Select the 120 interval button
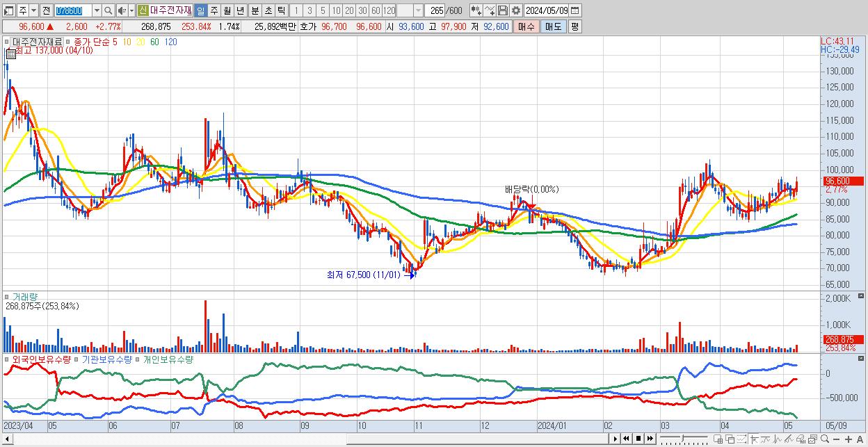Image resolution: width=868 pixels, height=447 pixels. [389, 10]
